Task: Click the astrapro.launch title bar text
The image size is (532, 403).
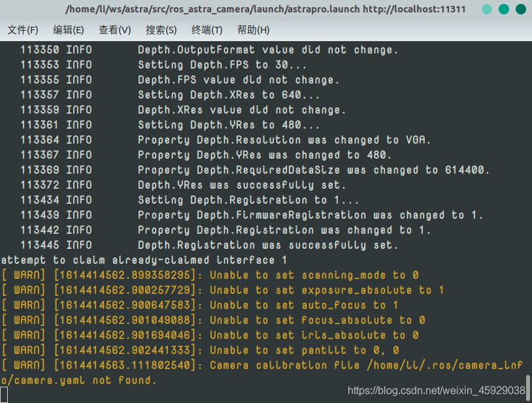Action: 265,9
